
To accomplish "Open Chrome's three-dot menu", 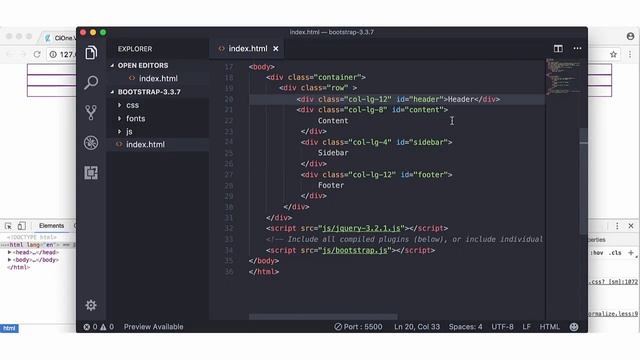I will [x=630, y=54].
